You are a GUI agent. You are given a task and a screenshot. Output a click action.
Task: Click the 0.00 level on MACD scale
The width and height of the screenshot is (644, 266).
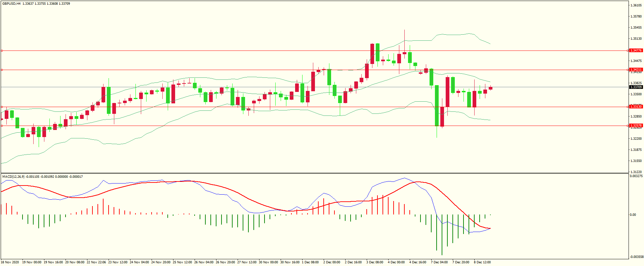tap(633, 215)
